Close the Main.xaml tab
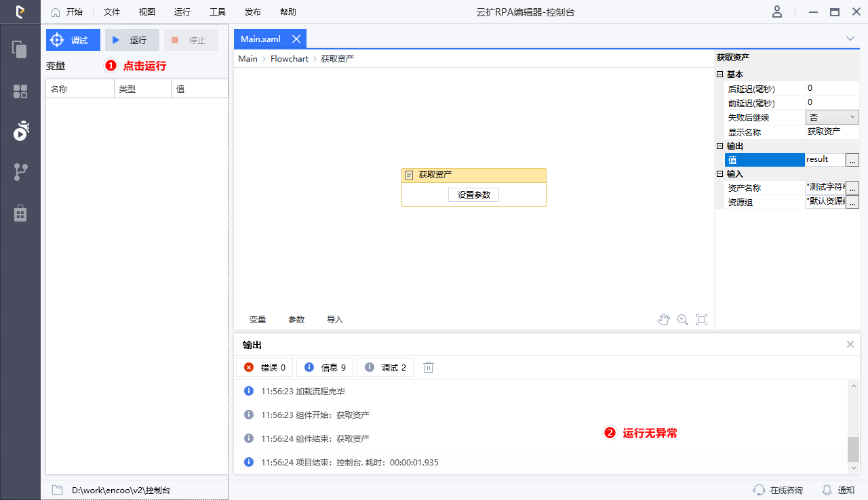The image size is (868, 500). pos(296,39)
